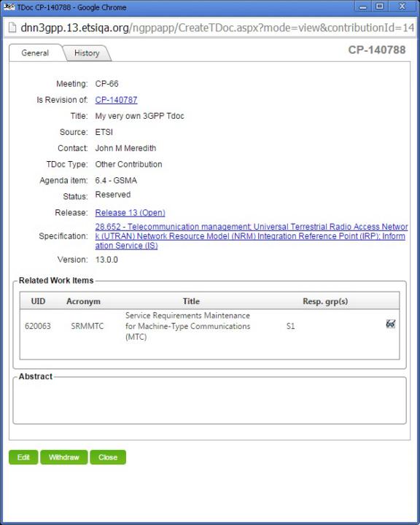The width and height of the screenshot is (420, 525).
Task: Maximize the Chrome window
Action: point(379,7)
